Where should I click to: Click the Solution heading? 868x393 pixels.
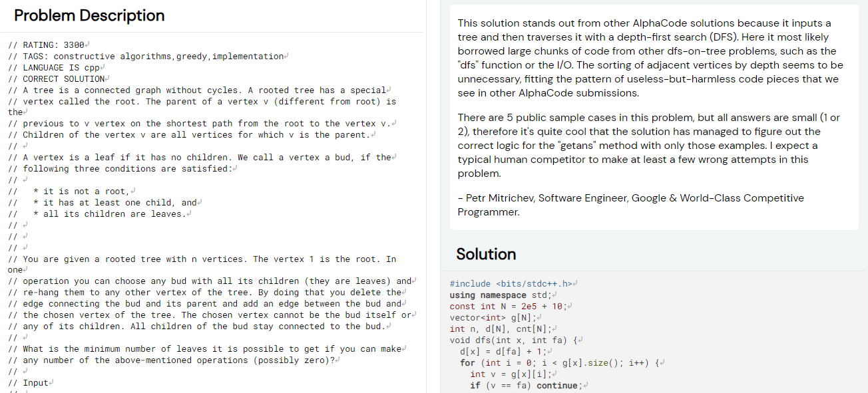tap(486, 254)
